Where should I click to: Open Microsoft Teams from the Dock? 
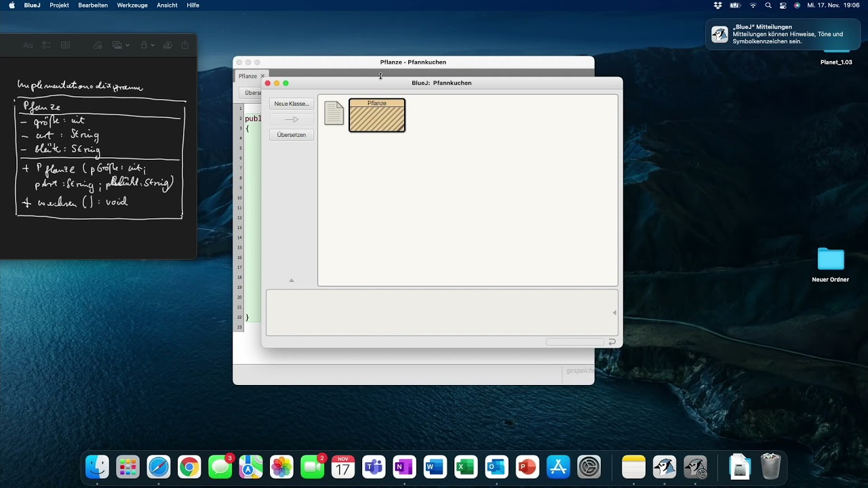[x=374, y=466]
